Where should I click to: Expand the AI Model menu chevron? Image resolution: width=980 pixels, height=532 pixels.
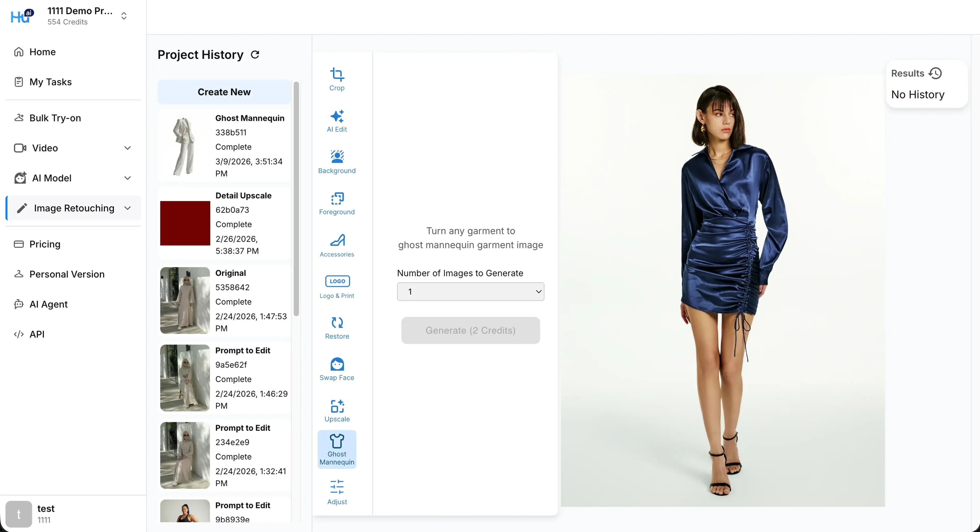(x=127, y=178)
